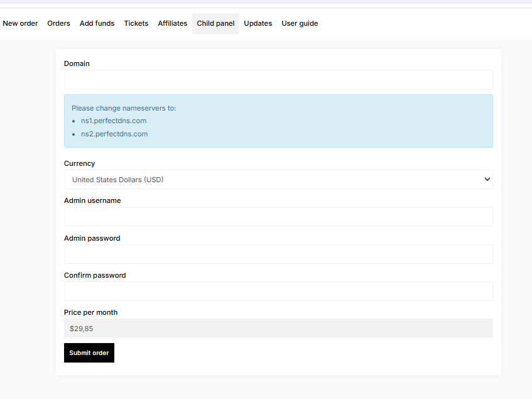Screen dimensions: 532x399
Task: Go to the Orders menu item
Action: 59,23
